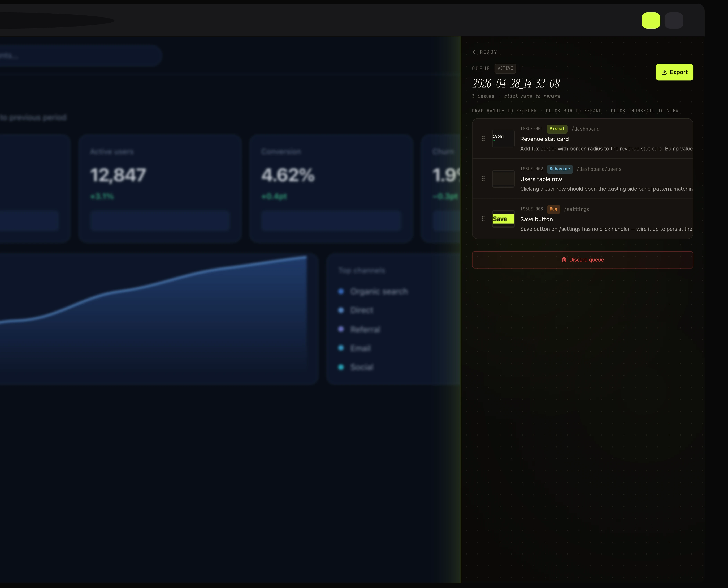
Task: Expand the Users table row issue
Action: (582, 179)
